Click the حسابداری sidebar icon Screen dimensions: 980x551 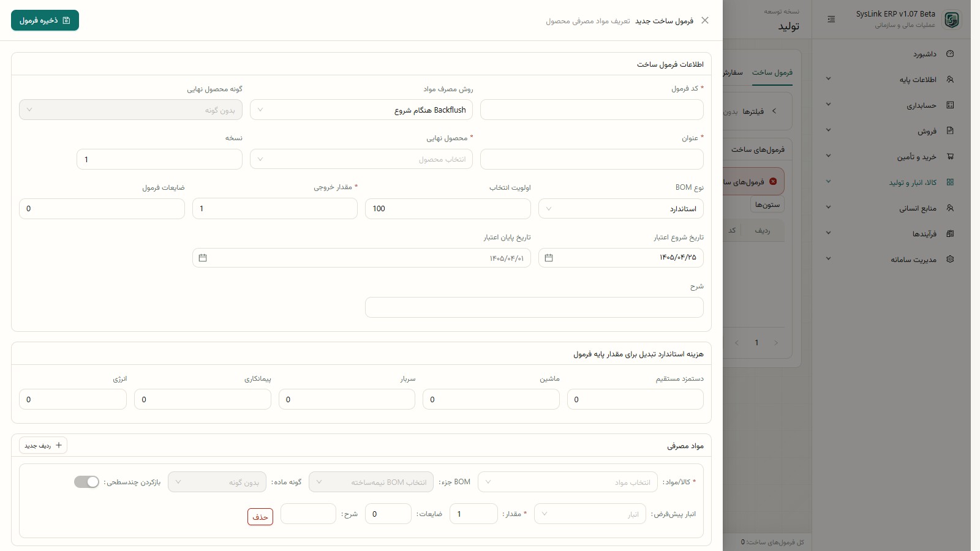tap(950, 105)
